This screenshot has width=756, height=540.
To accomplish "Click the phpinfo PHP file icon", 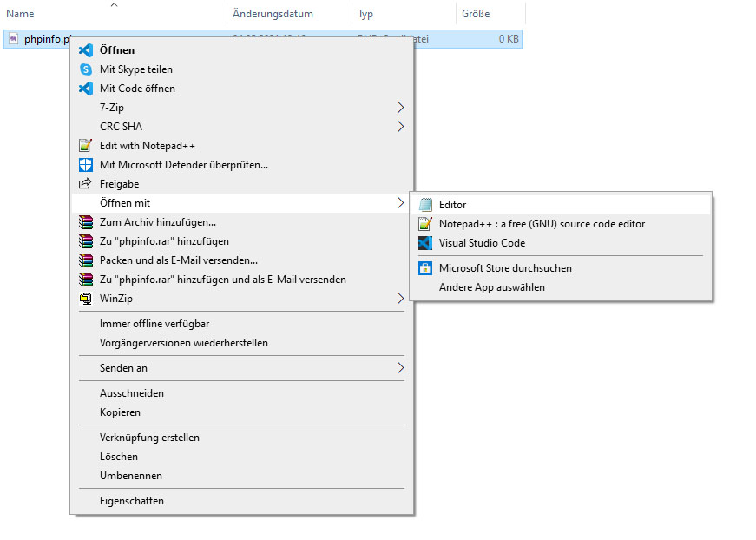I will click(14, 39).
